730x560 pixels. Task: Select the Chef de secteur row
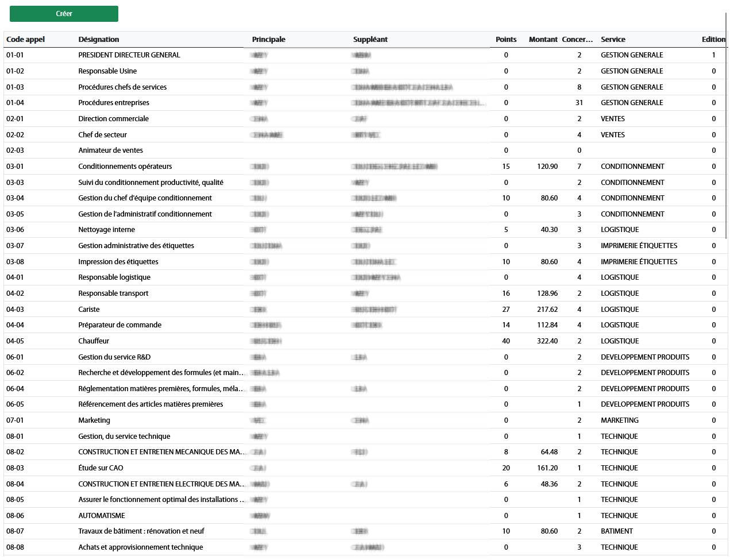[x=365, y=135]
